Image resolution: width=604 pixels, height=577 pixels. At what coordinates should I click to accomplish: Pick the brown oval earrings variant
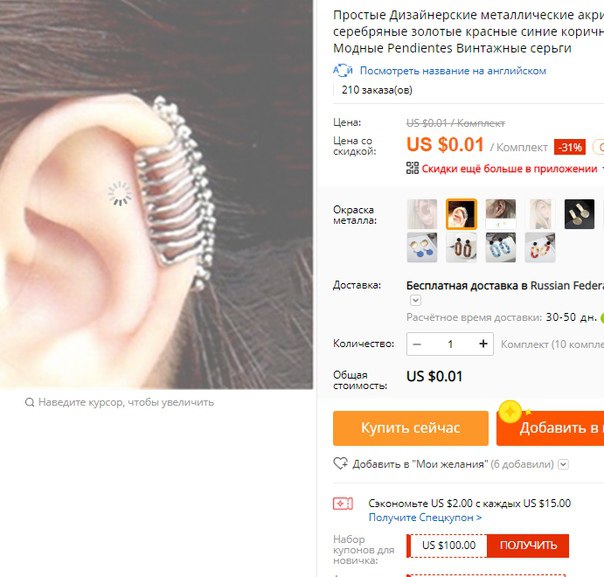click(461, 247)
